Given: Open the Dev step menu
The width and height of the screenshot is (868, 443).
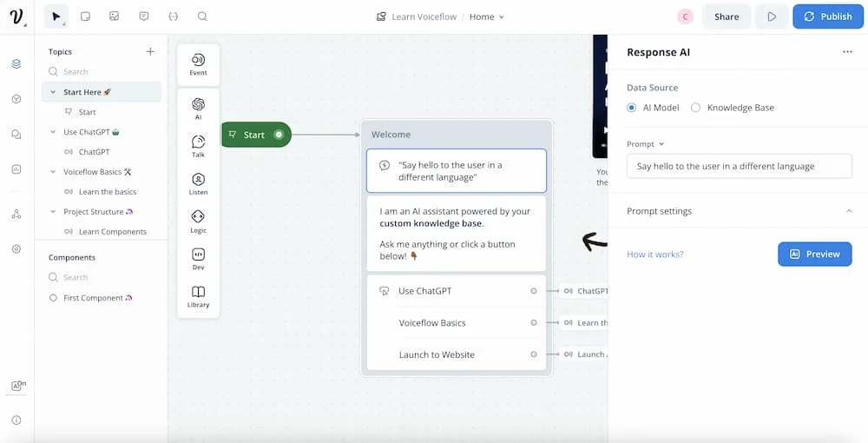Looking at the screenshot, I should coord(198,259).
